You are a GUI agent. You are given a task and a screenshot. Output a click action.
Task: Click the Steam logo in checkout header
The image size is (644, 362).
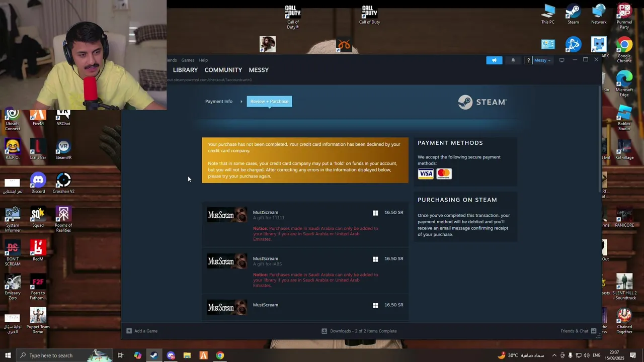482,102
